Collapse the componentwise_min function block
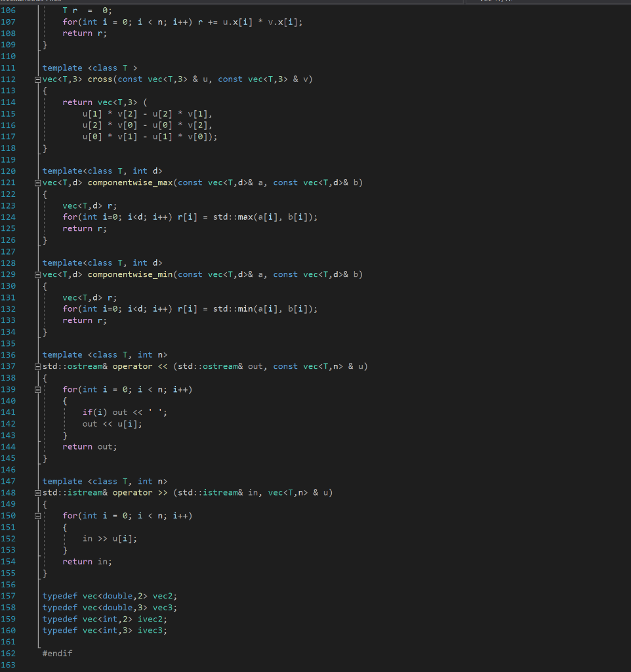The image size is (631, 672). (x=37, y=275)
